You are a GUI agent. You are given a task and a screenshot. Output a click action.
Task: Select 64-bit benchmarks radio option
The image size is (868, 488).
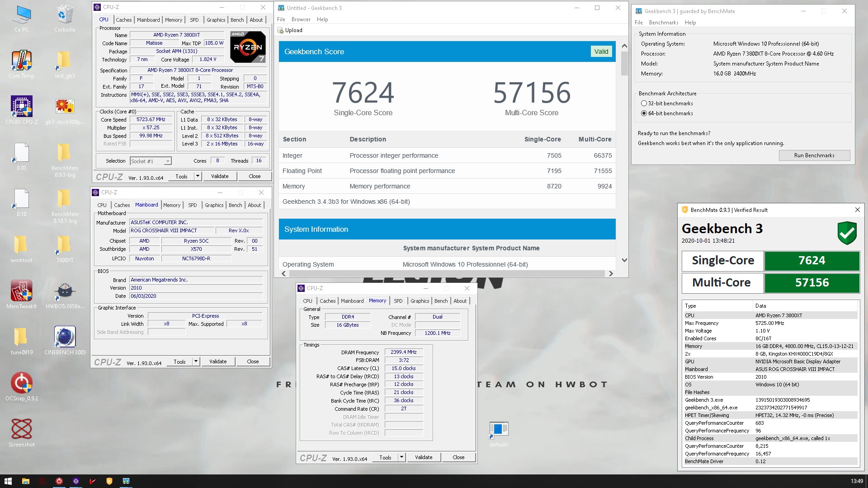pos(644,113)
